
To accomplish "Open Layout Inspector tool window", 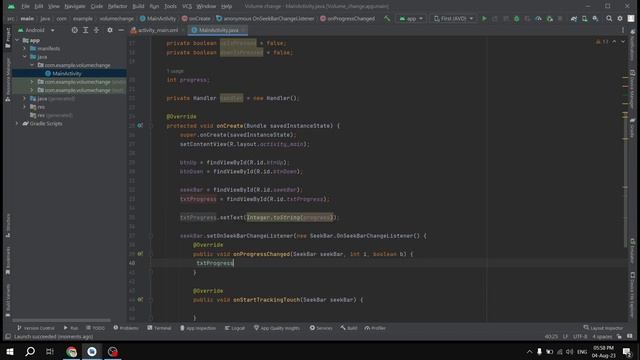I will click(x=603, y=328).
